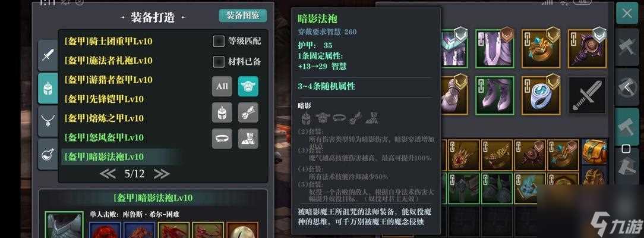Open the 装备图鉴 button
This screenshot has height=238, width=644.
pos(243,15)
